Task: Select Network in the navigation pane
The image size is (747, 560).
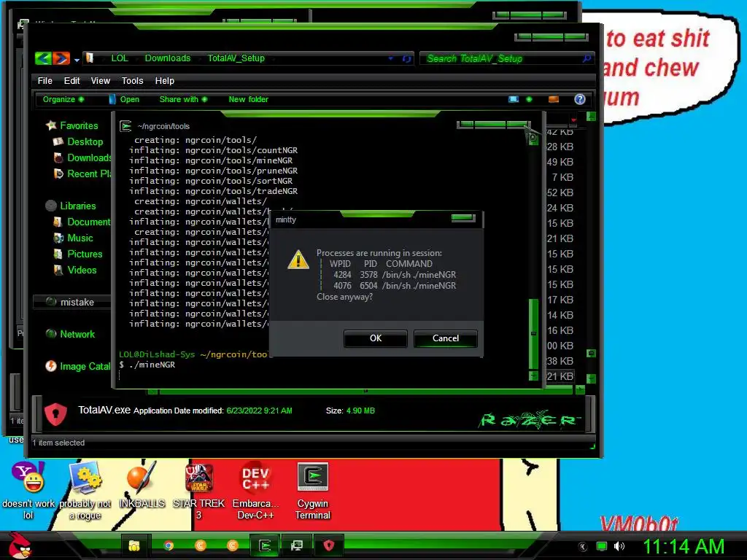Action: tap(71, 334)
